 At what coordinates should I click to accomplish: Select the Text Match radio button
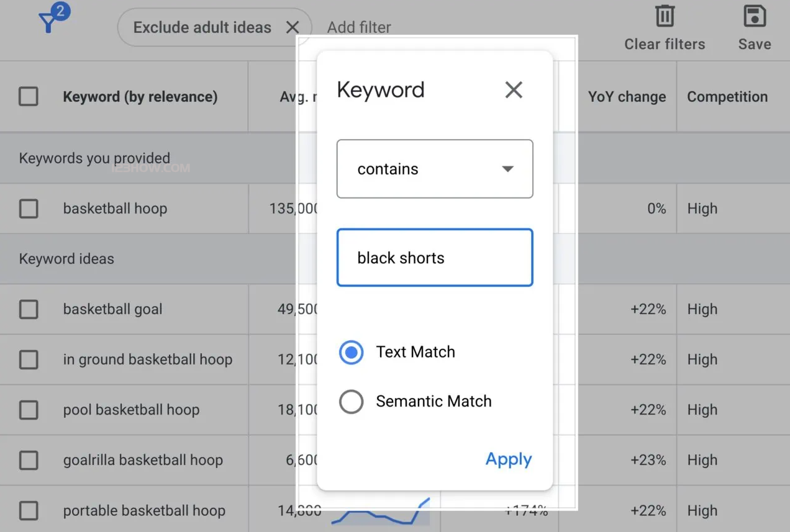[352, 352]
